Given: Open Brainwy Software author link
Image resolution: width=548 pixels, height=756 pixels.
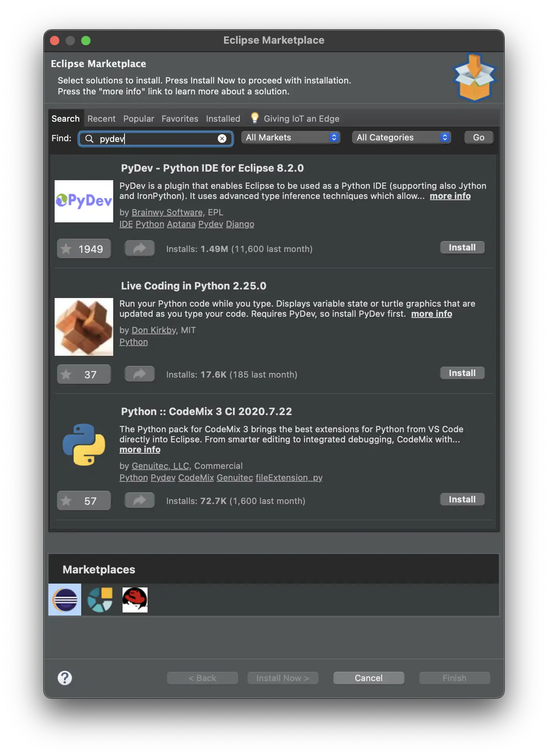Looking at the screenshot, I should point(167,212).
